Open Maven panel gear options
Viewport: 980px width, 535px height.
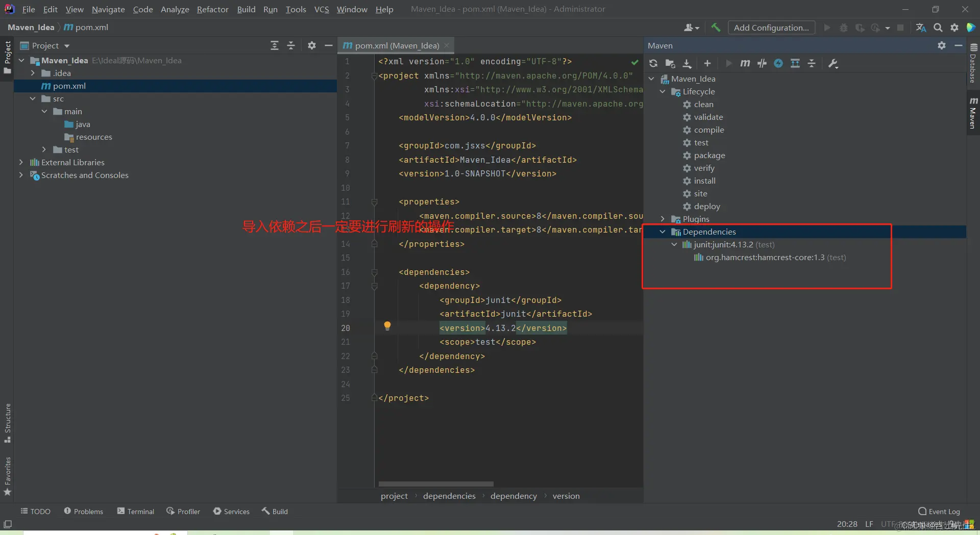[942, 45]
